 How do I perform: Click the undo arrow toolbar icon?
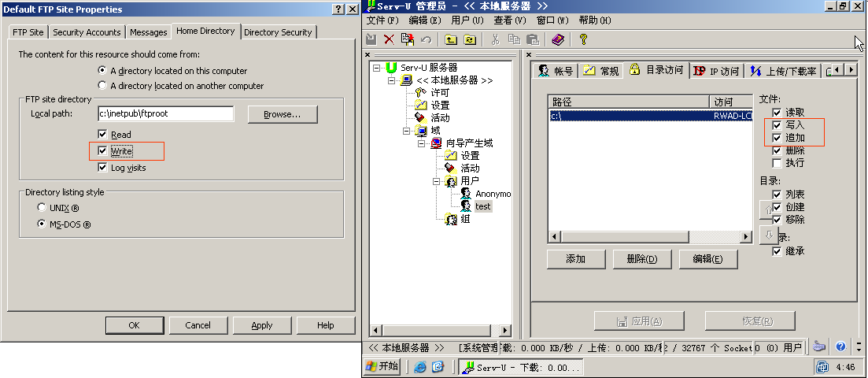pos(426,39)
